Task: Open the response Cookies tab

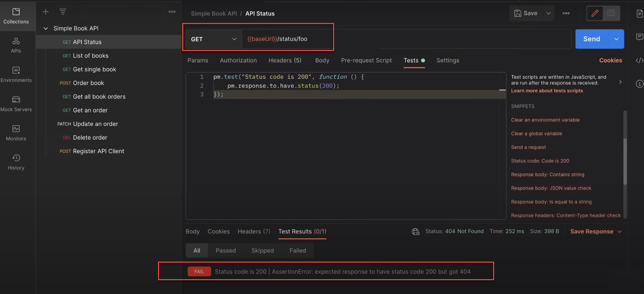Action: (x=218, y=232)
